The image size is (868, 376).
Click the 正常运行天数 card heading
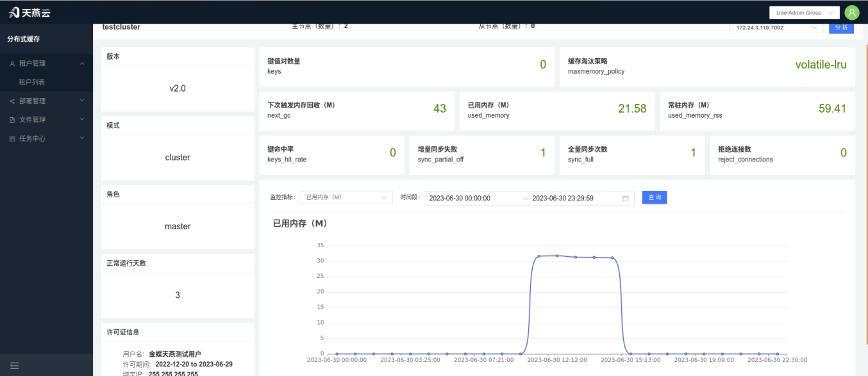pyautogui.click(x=126, y=263)
